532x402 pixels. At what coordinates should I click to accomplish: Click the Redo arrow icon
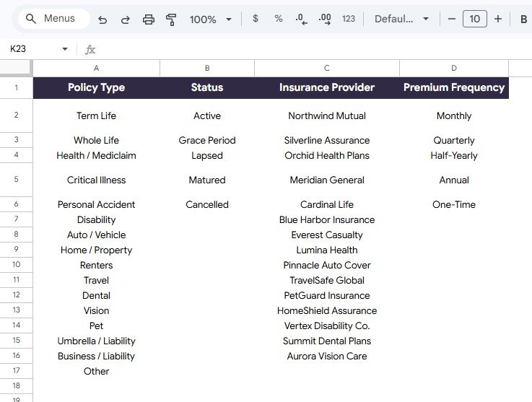point(125,19)
